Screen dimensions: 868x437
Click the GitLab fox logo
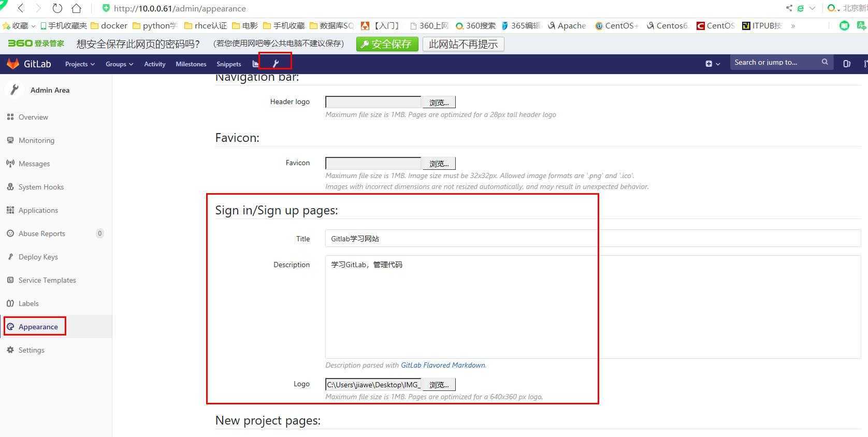point(13,64)
